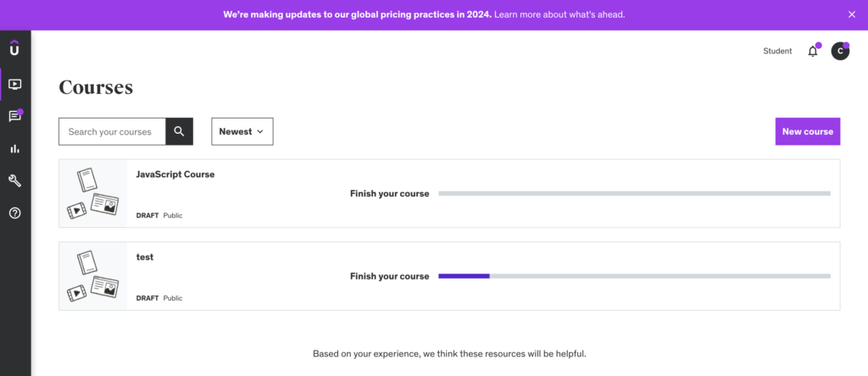Follow the Learn more about what's ahead link
868x376 pixels.
pos(559,14)
